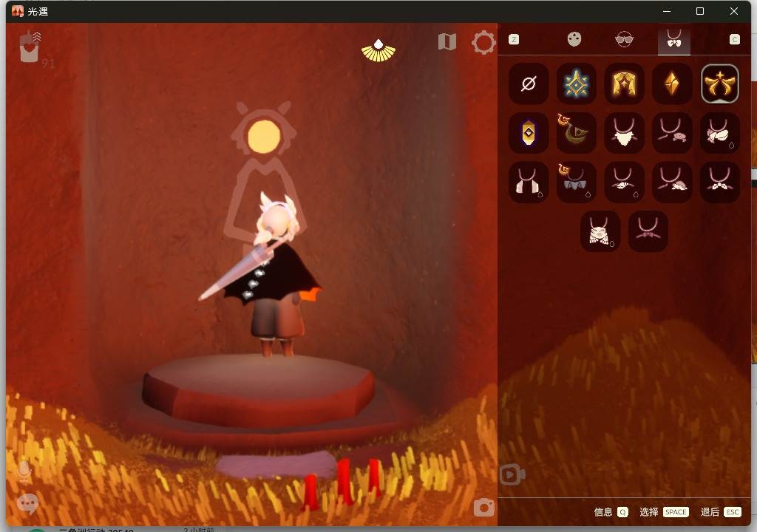This screenshot has height=532, width=757.
Task: Start video recording
Action: point(512,474)
